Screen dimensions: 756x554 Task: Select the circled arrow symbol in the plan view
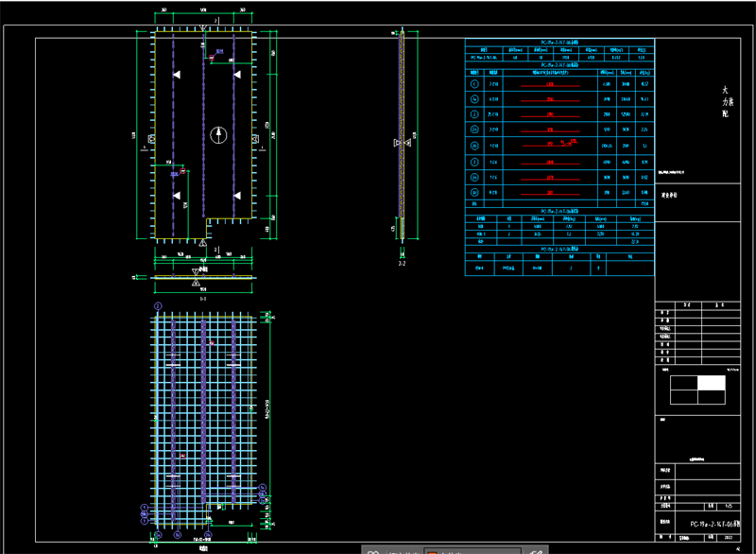(x=218, y=134)
